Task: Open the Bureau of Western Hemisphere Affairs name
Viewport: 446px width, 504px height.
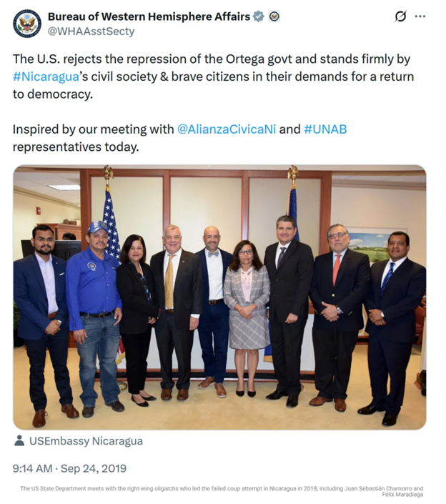Action: click(149, 16)
